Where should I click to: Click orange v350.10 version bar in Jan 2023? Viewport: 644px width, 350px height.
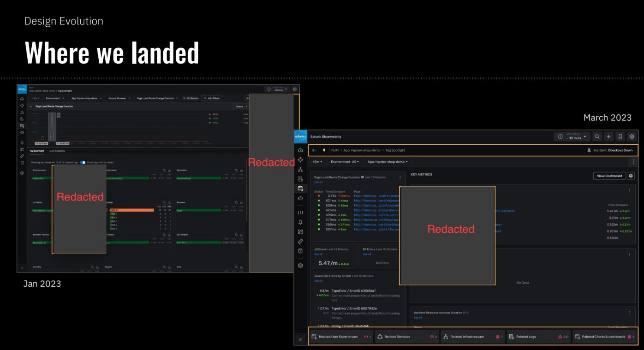[x=132, y=210]
